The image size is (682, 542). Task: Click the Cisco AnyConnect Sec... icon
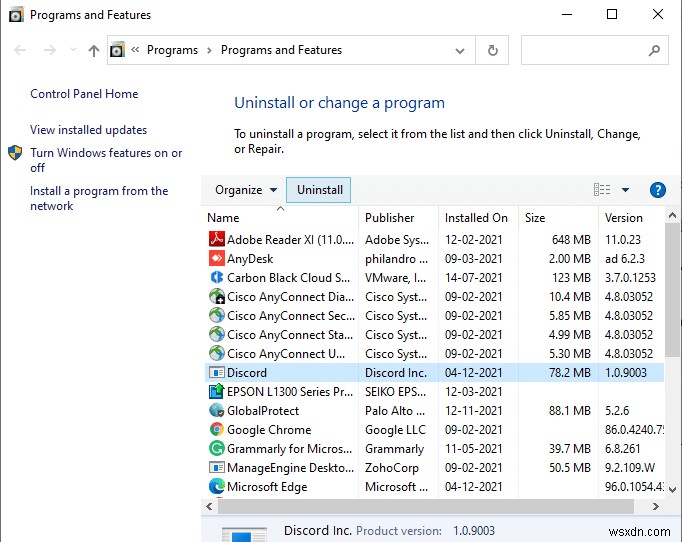(x=217, y=315)
